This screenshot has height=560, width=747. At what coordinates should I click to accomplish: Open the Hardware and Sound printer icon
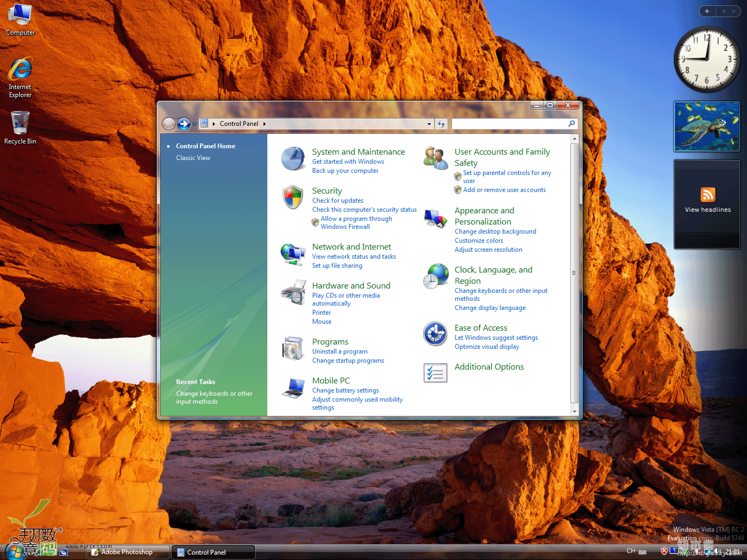tap(293, 292)
